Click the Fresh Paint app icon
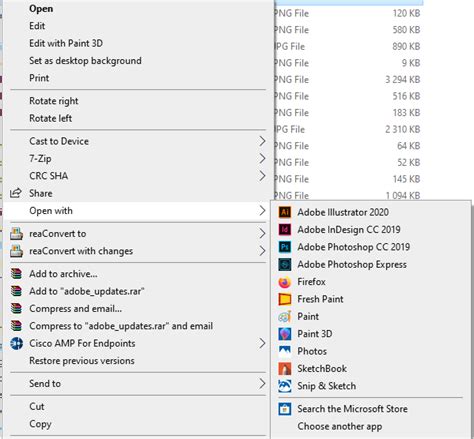The height and width of the screenshot is (439, 474). 285,299
